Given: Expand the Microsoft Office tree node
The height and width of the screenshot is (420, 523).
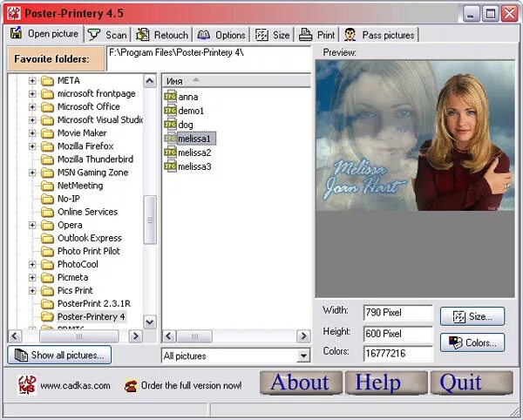Looking at the screenshot, I should pos(32,106).
